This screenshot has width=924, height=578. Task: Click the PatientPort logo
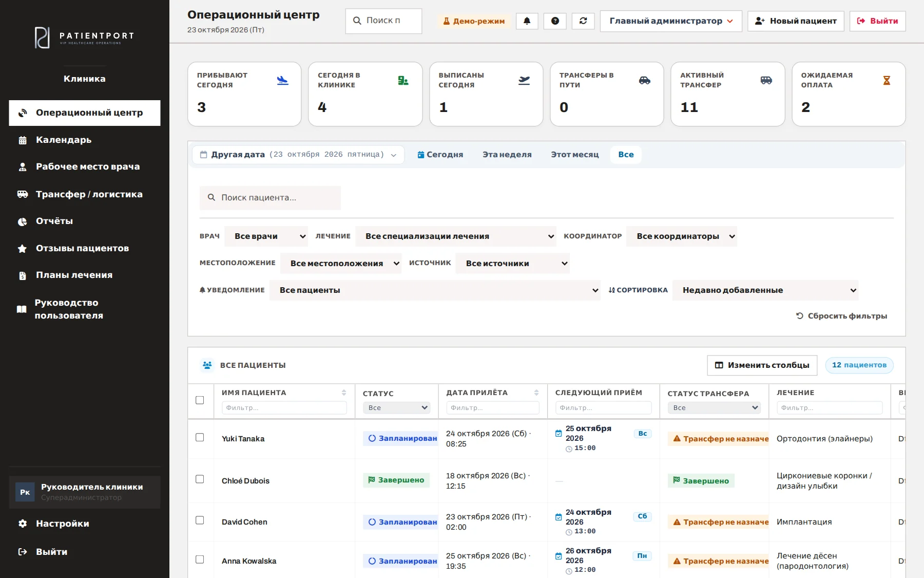pos(84,37)
